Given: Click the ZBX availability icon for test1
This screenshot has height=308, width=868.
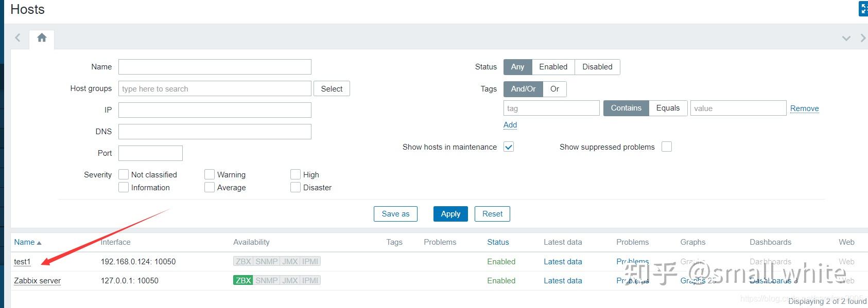Looking at the screenshot, I should click(x=243, y=261).
